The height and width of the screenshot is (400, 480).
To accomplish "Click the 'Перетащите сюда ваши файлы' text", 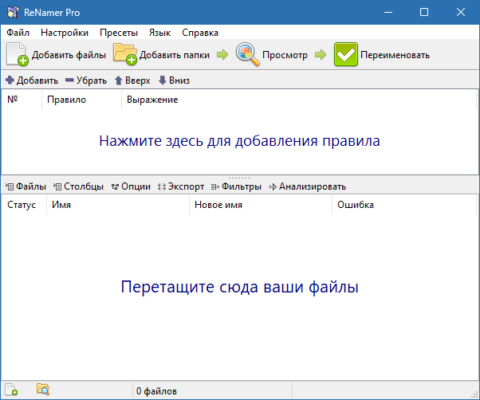I will (239, 287).
